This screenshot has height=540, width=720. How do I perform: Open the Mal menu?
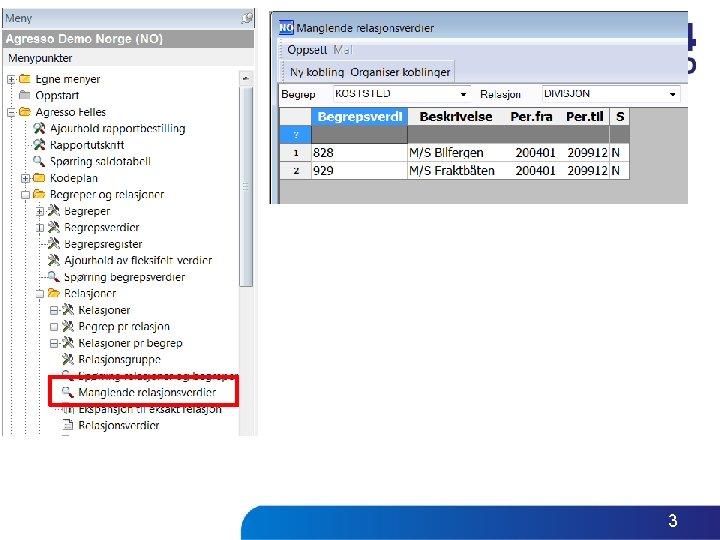pyautogui.click(x=343, y=50)
